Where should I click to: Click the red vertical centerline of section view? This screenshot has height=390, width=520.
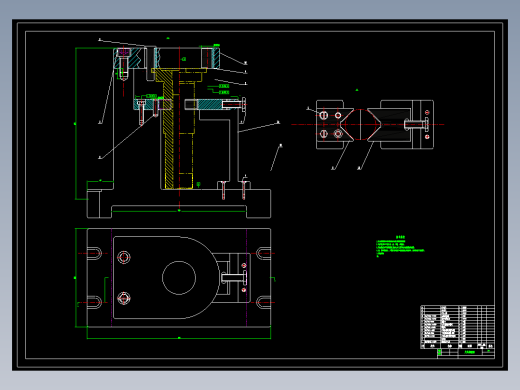pyautogui.click(x=179, y=127)
